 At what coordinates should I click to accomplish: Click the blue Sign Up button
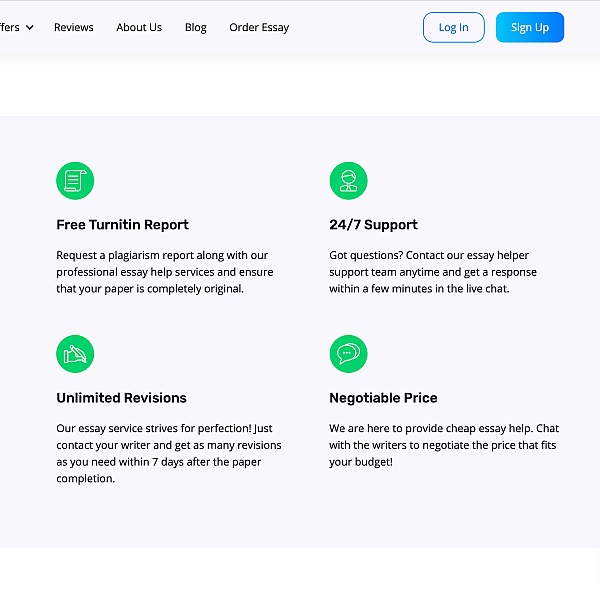tap(529, 28)
